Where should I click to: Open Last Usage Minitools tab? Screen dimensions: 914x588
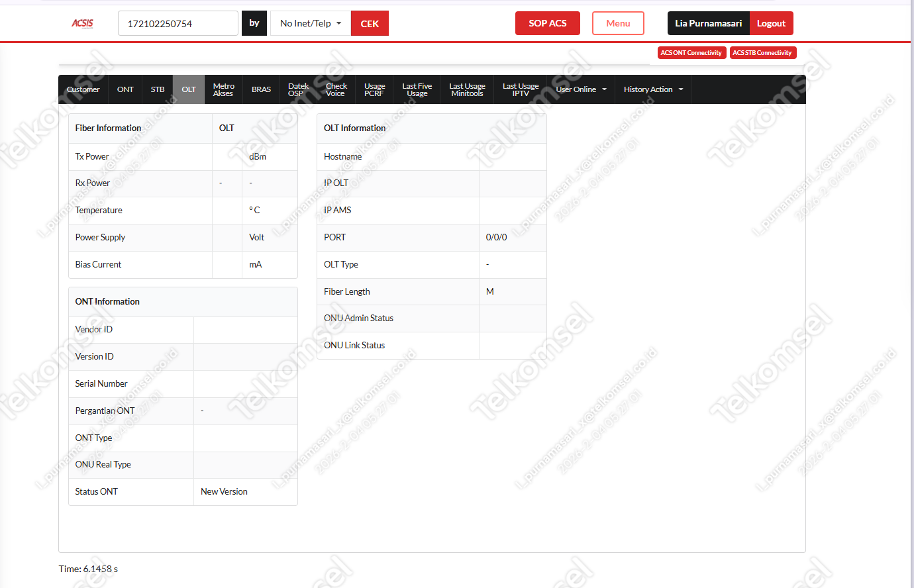click(467, 89)
